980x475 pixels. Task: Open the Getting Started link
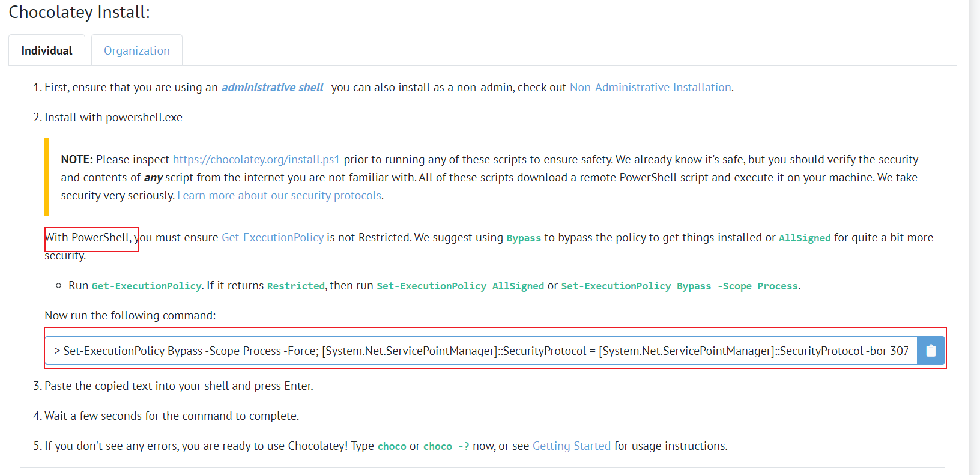point(572,446)
